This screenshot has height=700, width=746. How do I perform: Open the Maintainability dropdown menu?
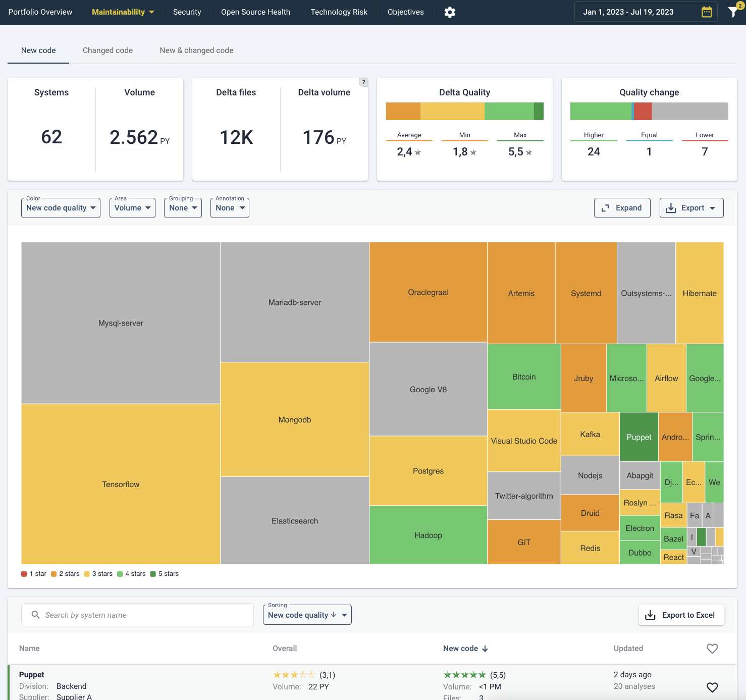(x=123, y=12)
